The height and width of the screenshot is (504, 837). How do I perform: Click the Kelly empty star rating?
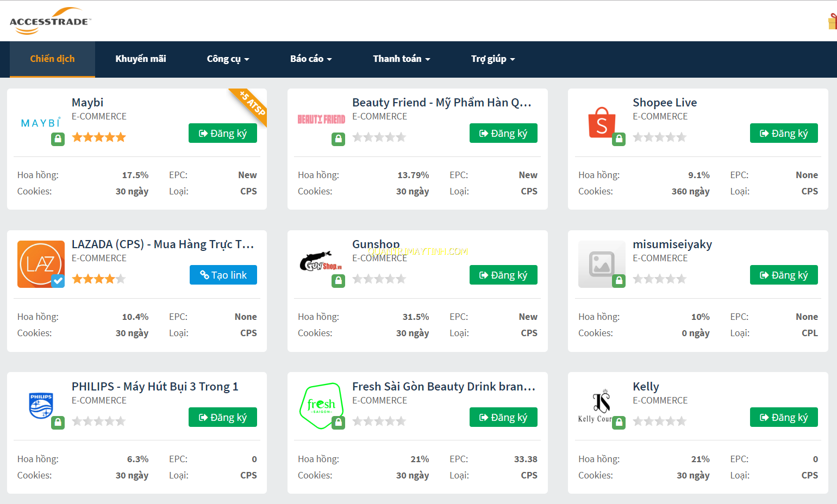(x=660, y=421)
